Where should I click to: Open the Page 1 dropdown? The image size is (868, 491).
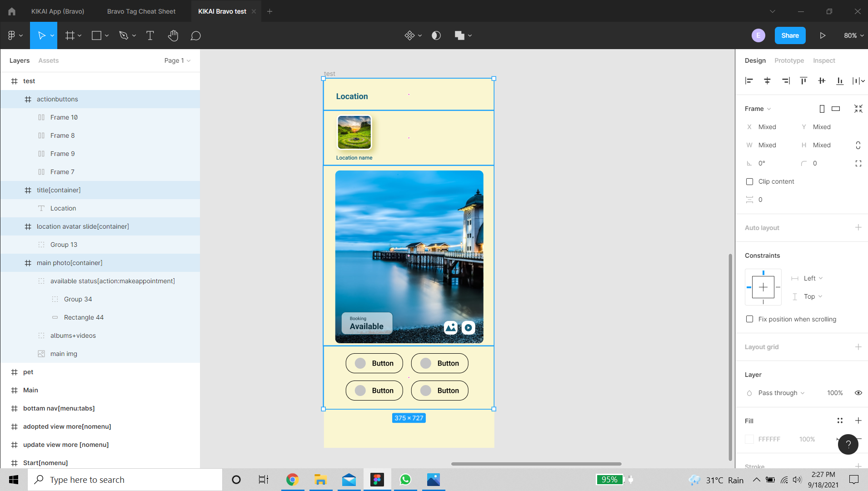point(177,60)
